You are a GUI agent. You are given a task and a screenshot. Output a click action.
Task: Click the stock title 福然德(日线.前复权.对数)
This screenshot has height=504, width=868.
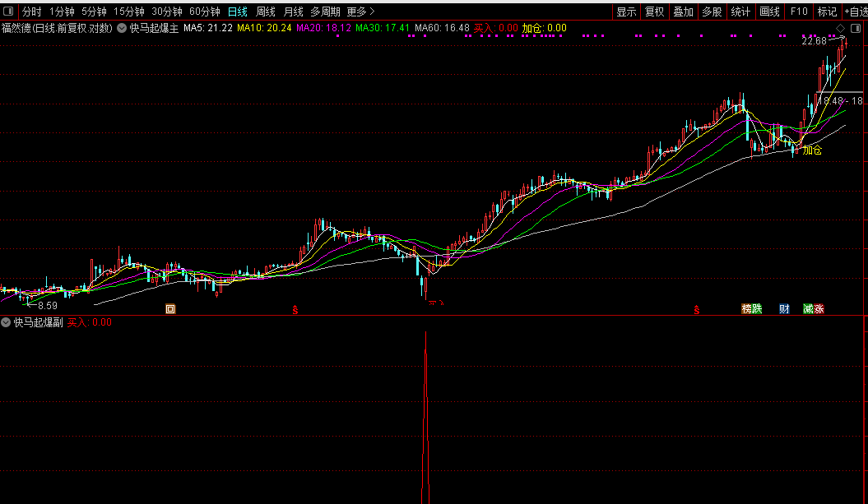click(x=57, y=28)
